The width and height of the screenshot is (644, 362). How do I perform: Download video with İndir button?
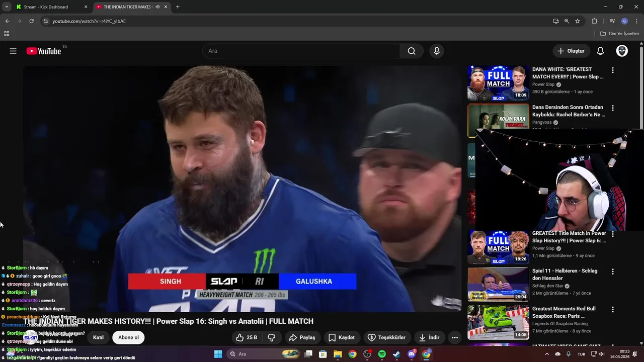point(429,337)
